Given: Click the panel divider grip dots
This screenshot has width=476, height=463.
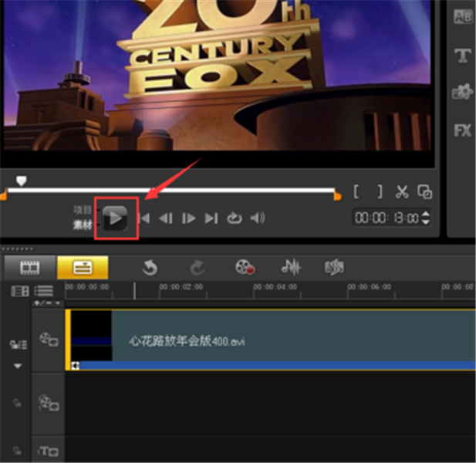Looking at the screenshot, I should tap(17, 249).
